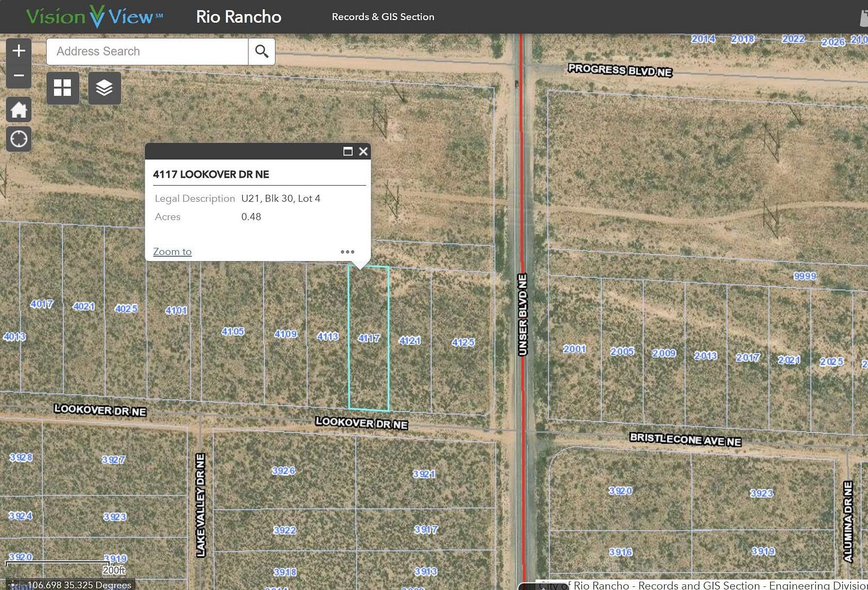Return to default extent with home icon
The width and height of the screenshot is (868, 590).
tap(19, 110)
